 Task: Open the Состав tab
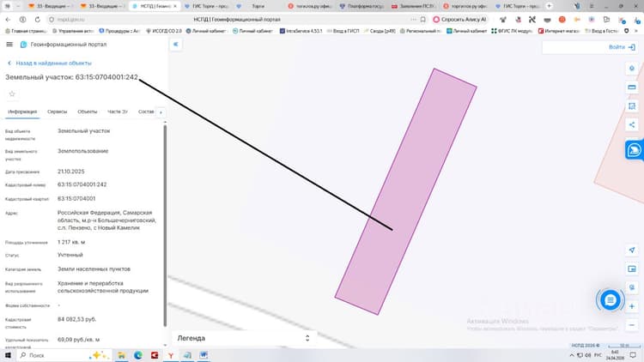pyautogui.click(x=146, y=112)
